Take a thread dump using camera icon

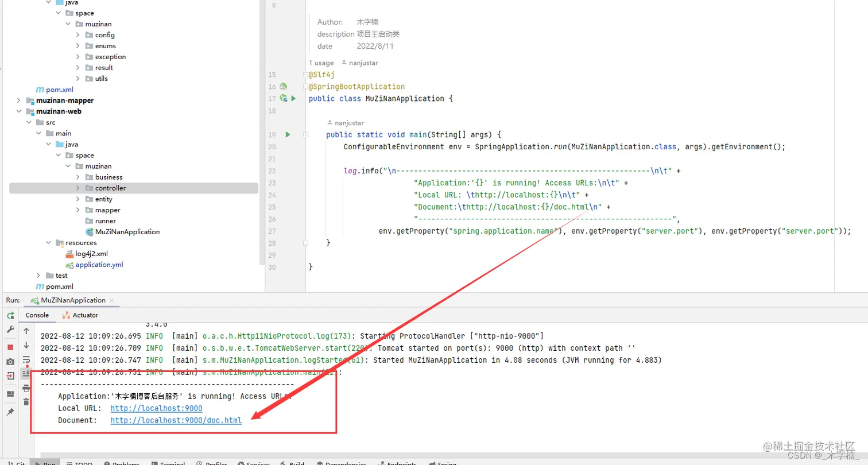coord(10,362)
